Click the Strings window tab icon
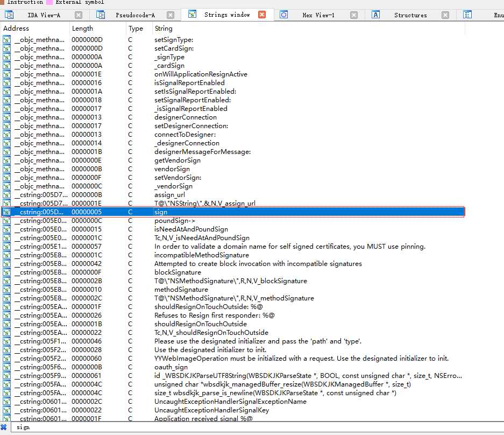The height and width of the screenshot is (435, 504). pos(192,15)
